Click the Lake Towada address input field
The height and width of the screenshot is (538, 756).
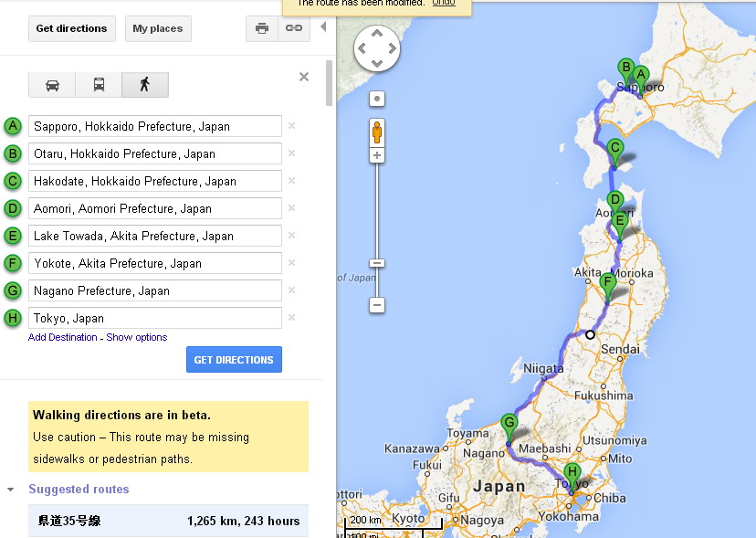pos(155,236)
